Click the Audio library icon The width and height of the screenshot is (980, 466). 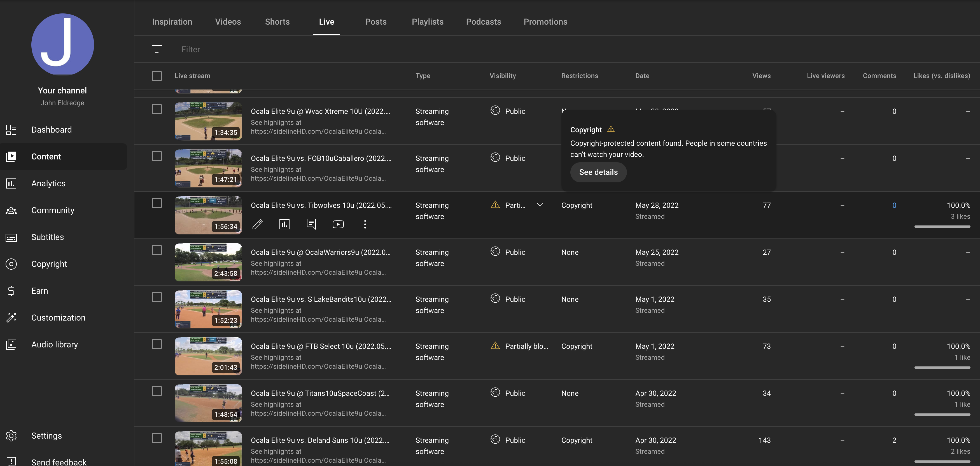(11, 344)
